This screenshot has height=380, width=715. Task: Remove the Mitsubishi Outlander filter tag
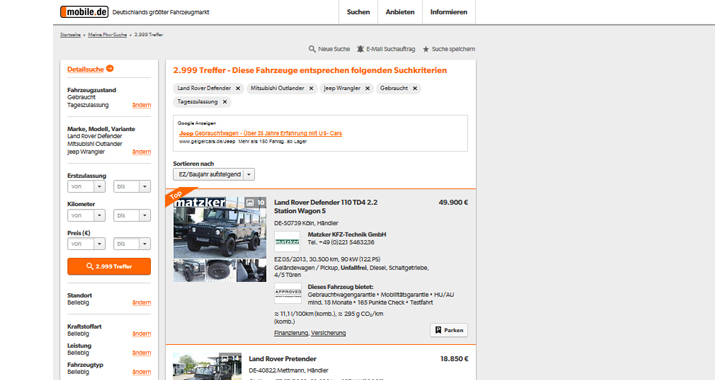[311, 88]
